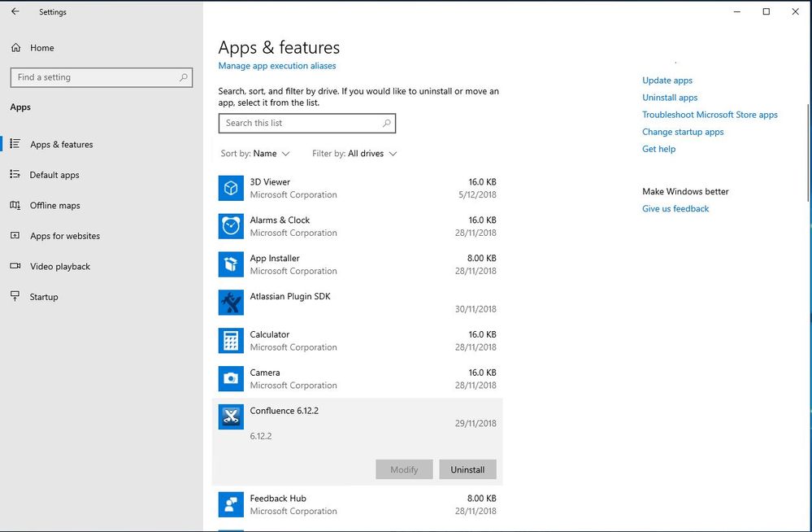Click the 6.12.2 version number
Image resolution: width=812 pixels, height=532 pixels.
[x=260, y=436]
